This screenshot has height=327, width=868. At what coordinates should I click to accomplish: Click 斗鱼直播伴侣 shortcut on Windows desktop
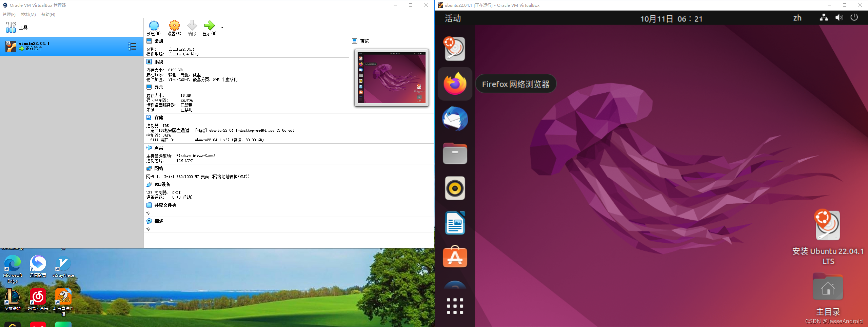(63, 303)
